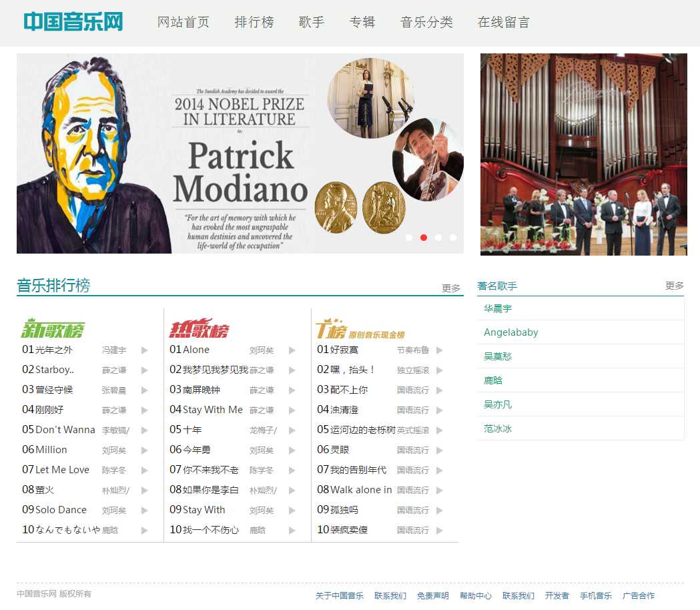This screenshot has width=700, height=610.
Task: Expand the 著名歌手 list with 更多
Action: 675,286
